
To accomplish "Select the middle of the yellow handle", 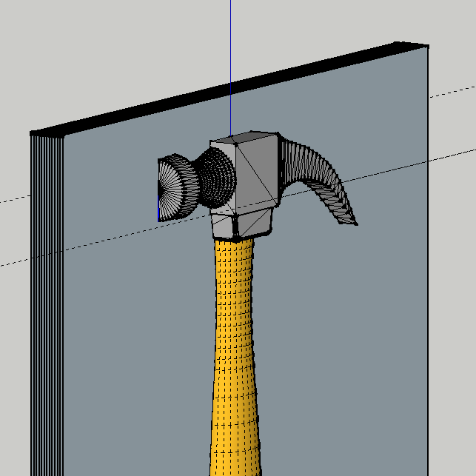I will click(235, 348).
